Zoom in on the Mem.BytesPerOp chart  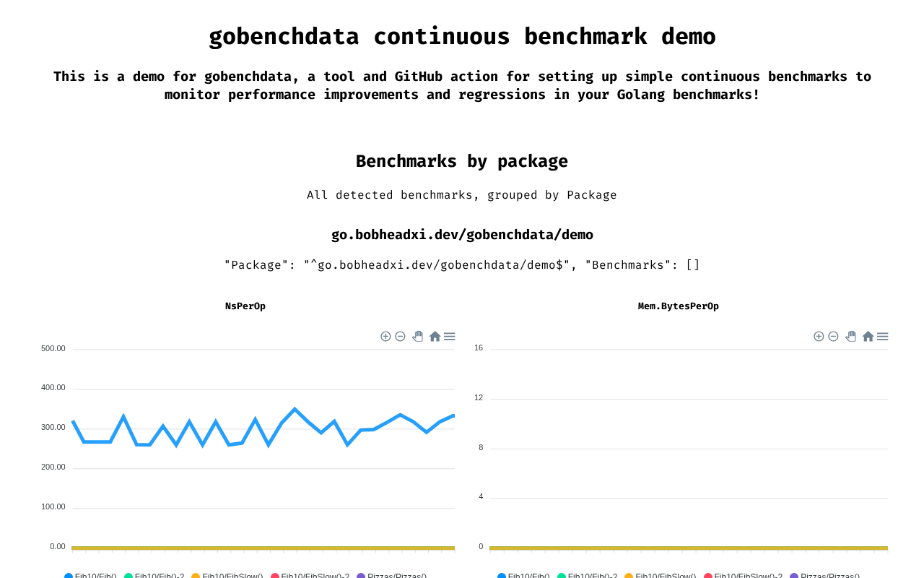819,337
